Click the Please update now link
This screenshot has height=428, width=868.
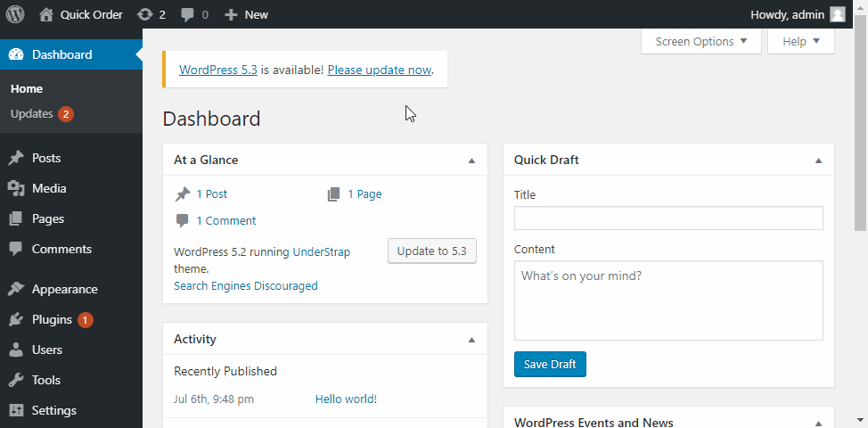pos(379,70)
